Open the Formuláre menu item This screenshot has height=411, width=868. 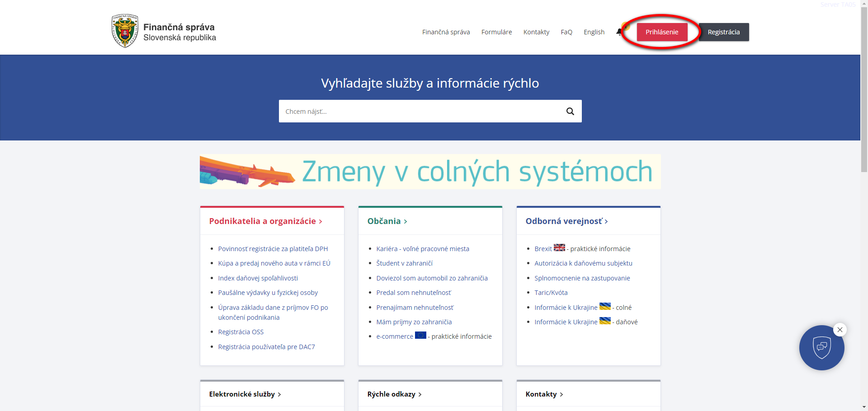click(x=496, y=32)
